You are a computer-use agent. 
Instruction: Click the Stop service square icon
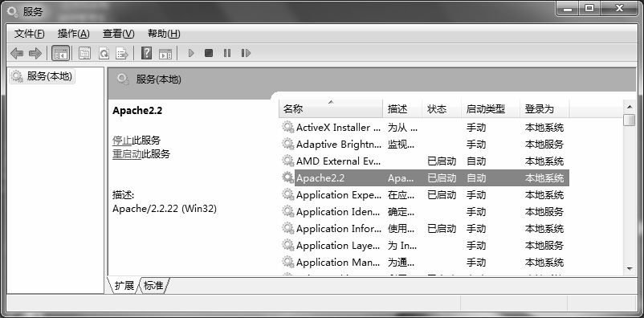[209, 53]
